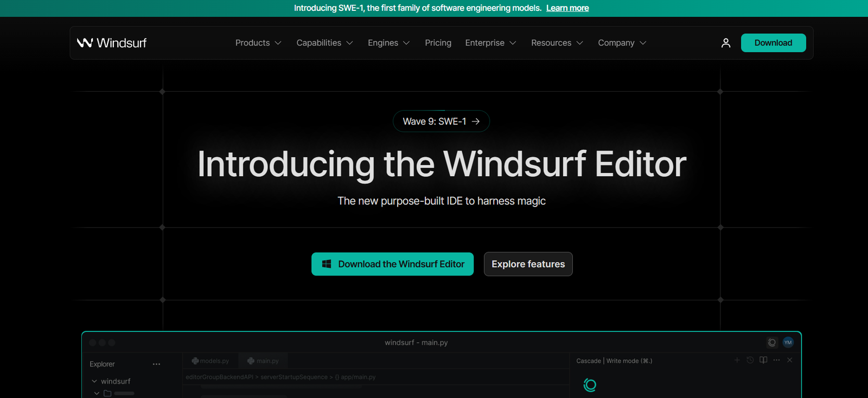Screen dimensions: 868x398
Task: Click the Explorer panel three-dots menu
Action: (156, 364)
